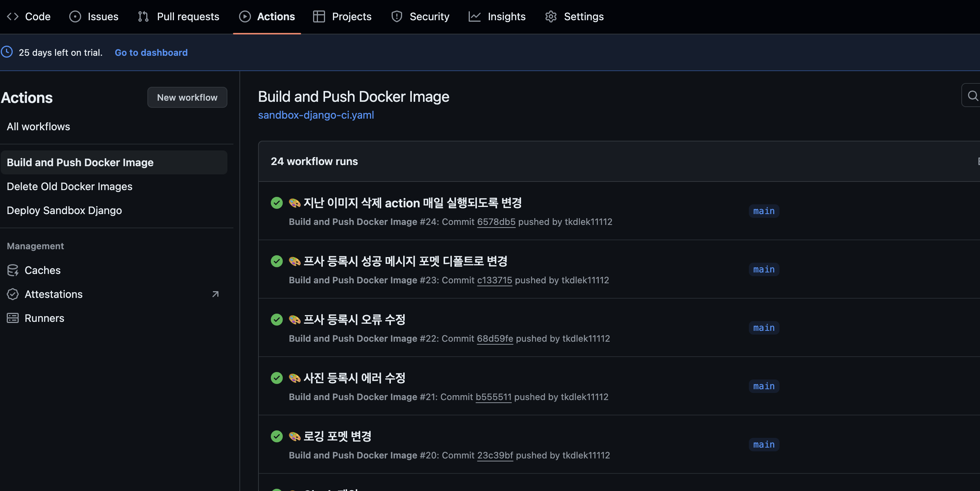The height and width of the screenshot is (491, 980).
Task: Click the Issues circle icon
Action: point(75,16)
